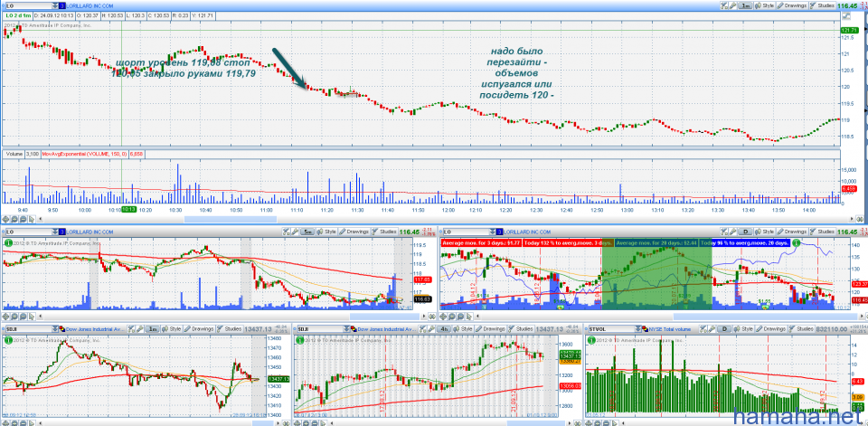Click green info circle in $TVOL chart

pyautogui.click(x=593, y=339)
